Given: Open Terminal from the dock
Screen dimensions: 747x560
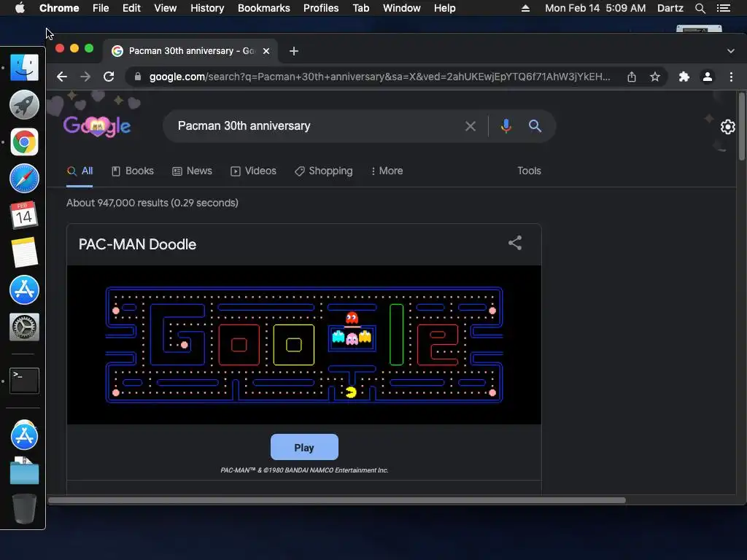Looking at the screenshot, I should click(24, 380).
